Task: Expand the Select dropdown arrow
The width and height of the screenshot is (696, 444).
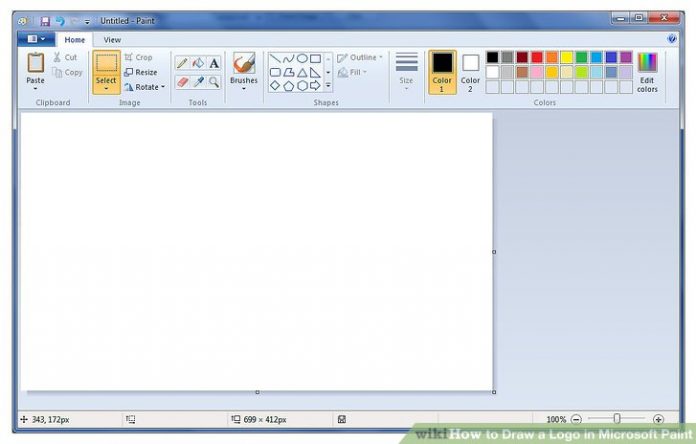Action: point(106,89)
